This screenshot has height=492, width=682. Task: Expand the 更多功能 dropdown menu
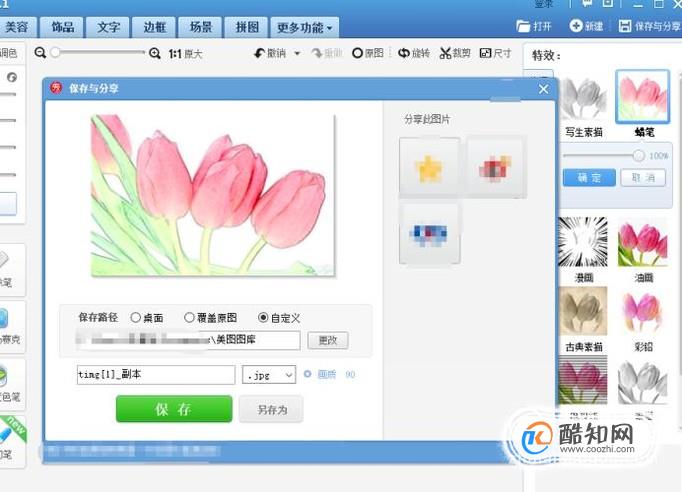pyautogui.click(x=304, y=28)
